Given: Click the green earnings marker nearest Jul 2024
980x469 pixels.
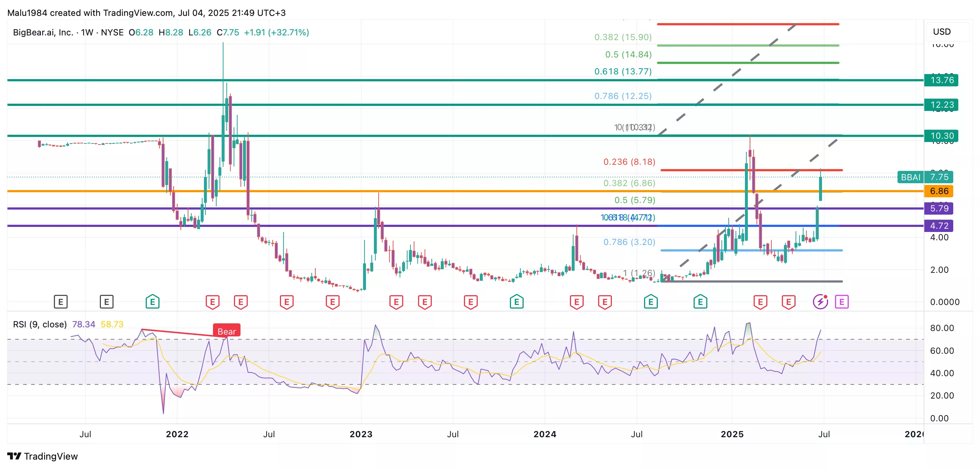Looking at the screenshot, I should [x=651, y=302].
